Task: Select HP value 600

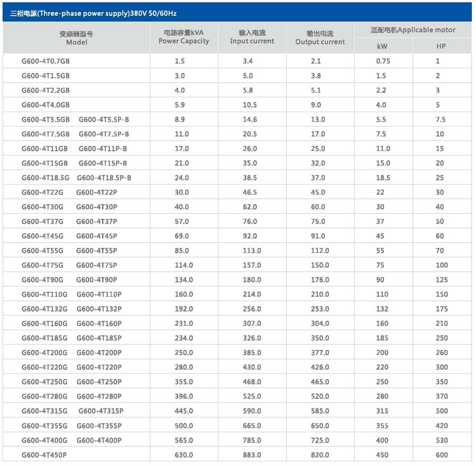Action: pos(442,455)
